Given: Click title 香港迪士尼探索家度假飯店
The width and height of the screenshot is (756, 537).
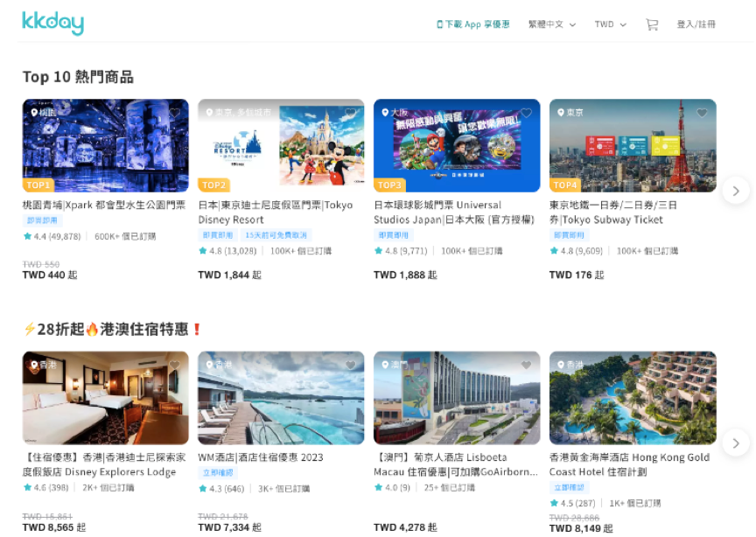Looking at the screenshot, I should (x=103, y=464).
